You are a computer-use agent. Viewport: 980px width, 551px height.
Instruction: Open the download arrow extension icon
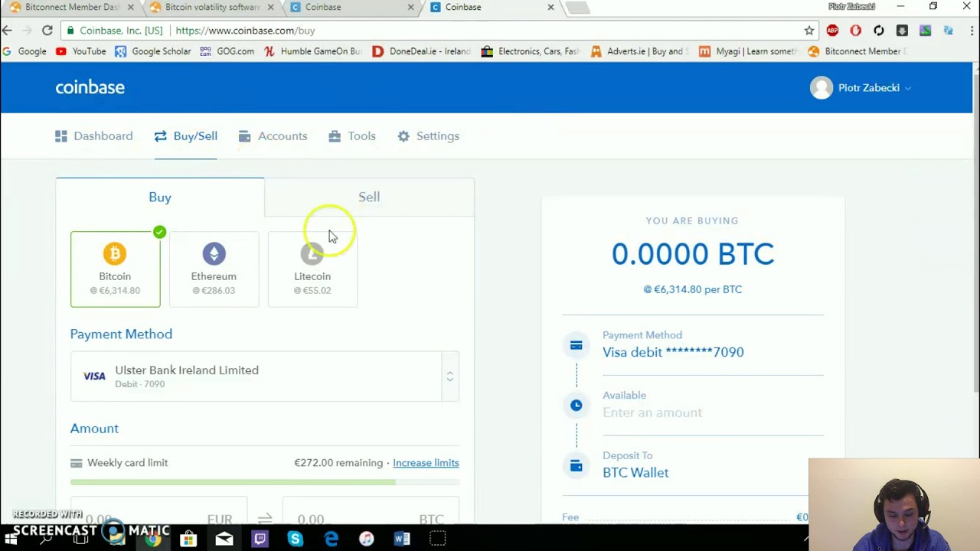902,31
